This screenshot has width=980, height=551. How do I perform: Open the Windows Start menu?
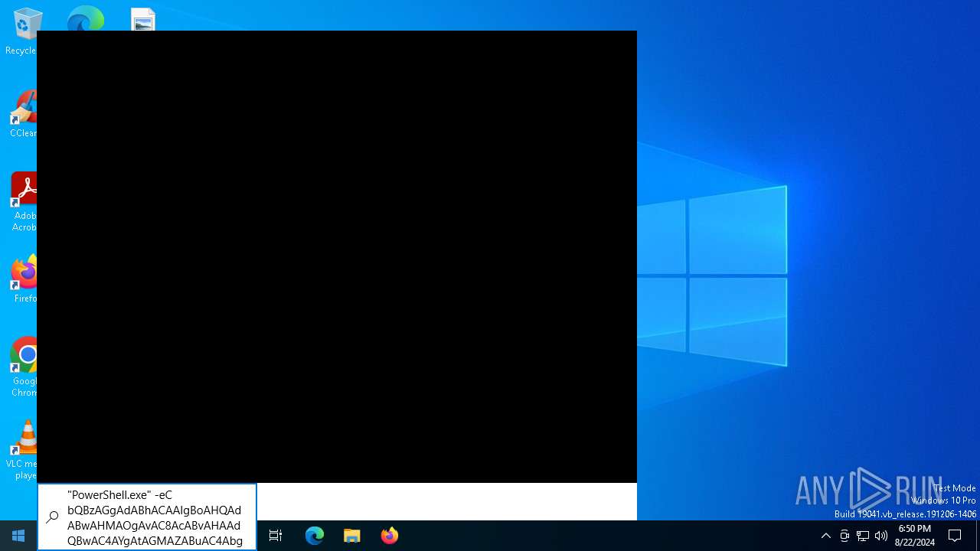click(x=18, y=536)
